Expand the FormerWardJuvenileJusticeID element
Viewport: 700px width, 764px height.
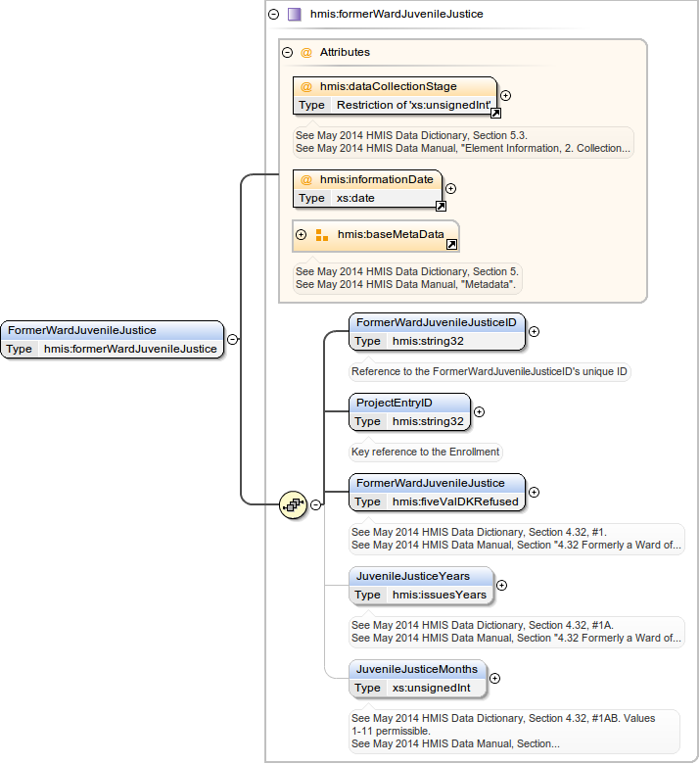tap(535, 331)
